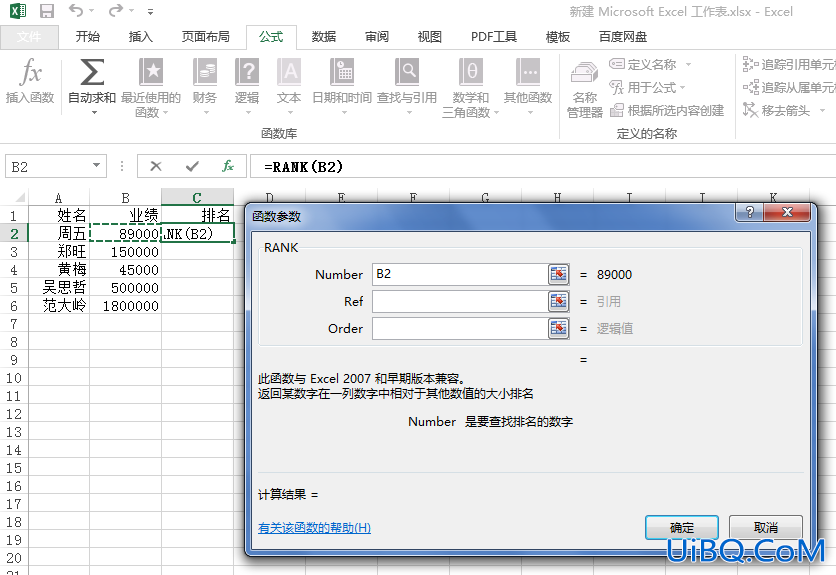Screen dimensions: 836x575
Task: Collapse dialog via Number field range selector icon
Action: 558,274
